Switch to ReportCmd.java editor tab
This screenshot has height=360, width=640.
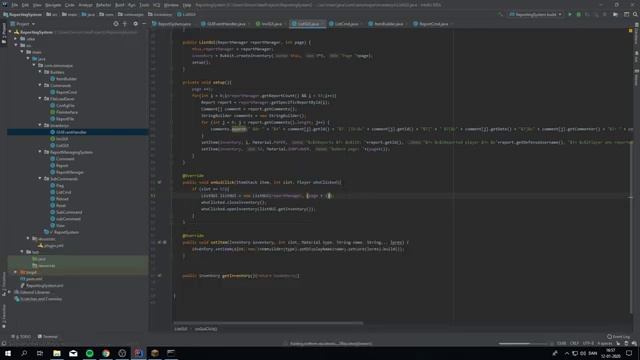(431, 24)
